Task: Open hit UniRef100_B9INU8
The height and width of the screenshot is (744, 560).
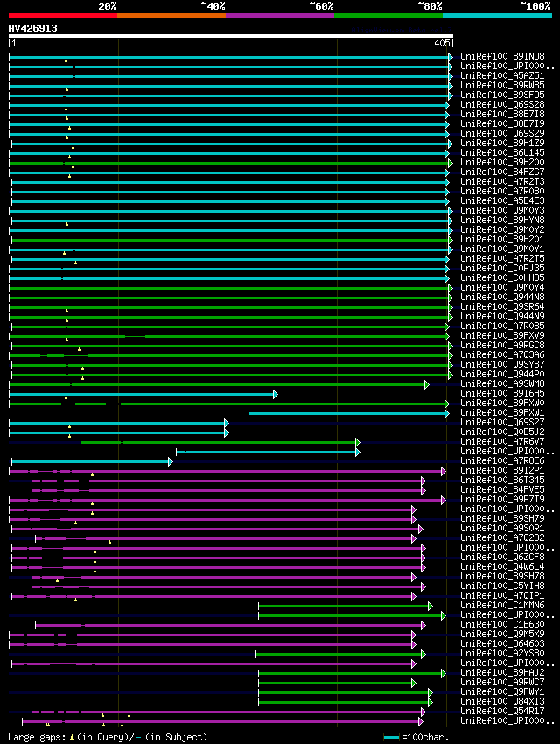Action: pyautogui.click(x=502, y=57)
